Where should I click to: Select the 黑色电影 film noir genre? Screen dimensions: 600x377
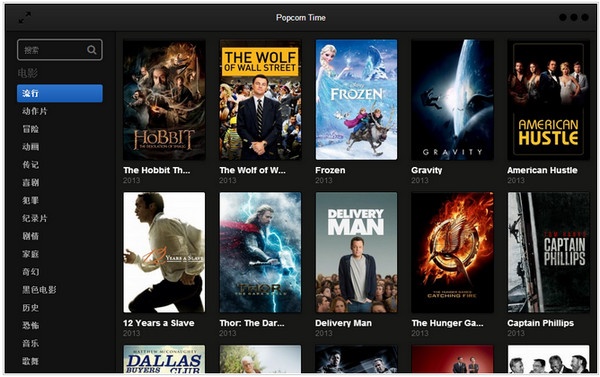[x=39, y=290]
